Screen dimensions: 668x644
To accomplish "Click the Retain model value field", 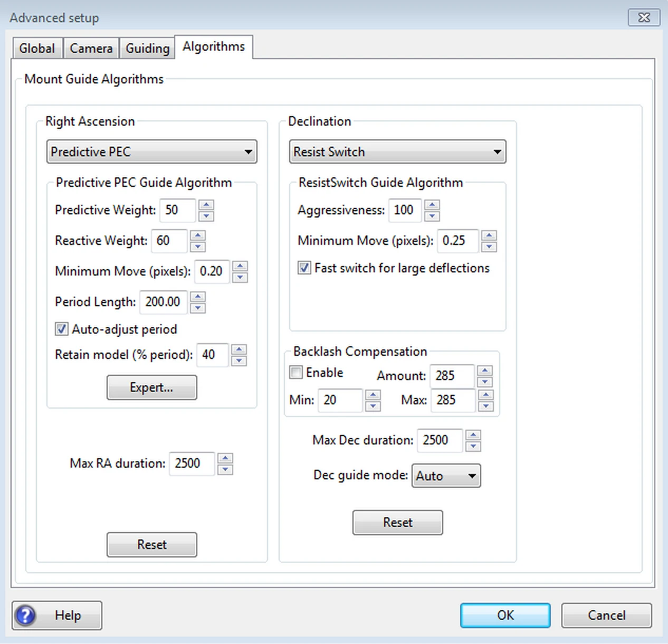I will [213, 355].
